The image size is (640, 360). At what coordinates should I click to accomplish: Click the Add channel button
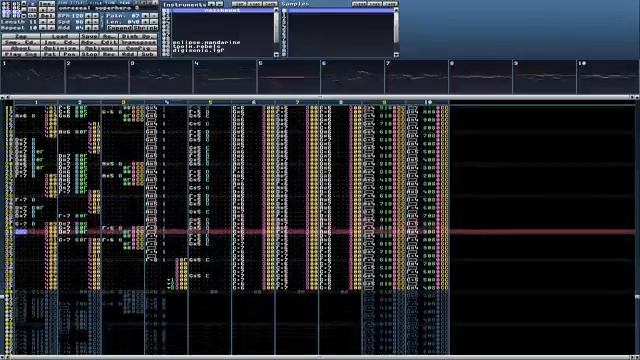[128, 54]
